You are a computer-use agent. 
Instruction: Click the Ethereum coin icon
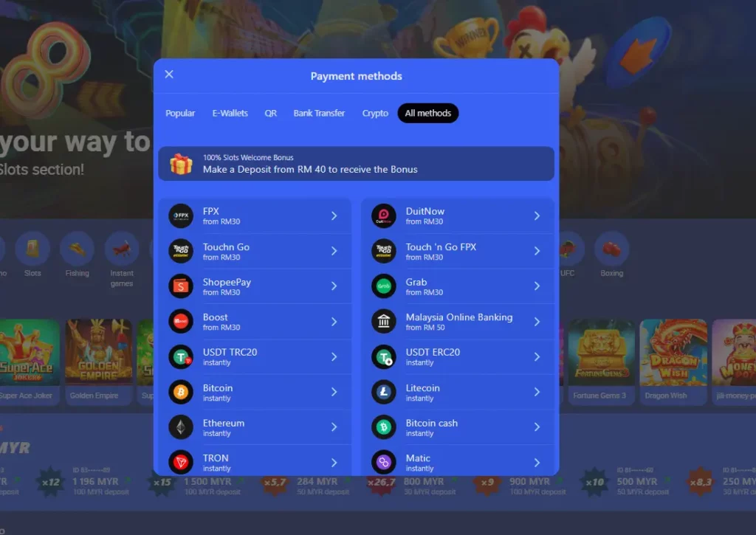(181, 427)
